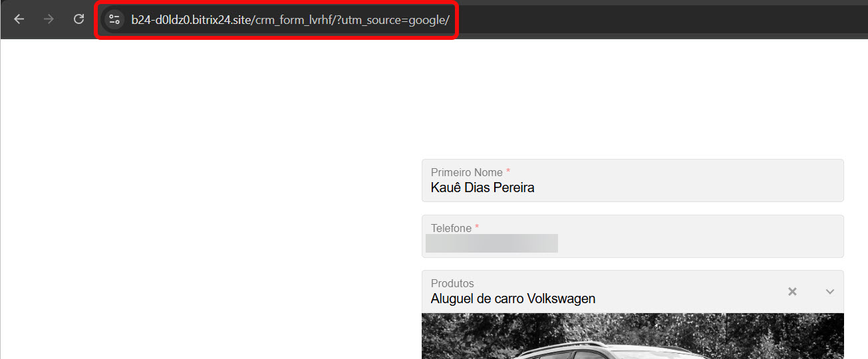Viewport: 868px width, 359px height.
Task: Click the "Produtos" field label
Action: pos(452,283)
